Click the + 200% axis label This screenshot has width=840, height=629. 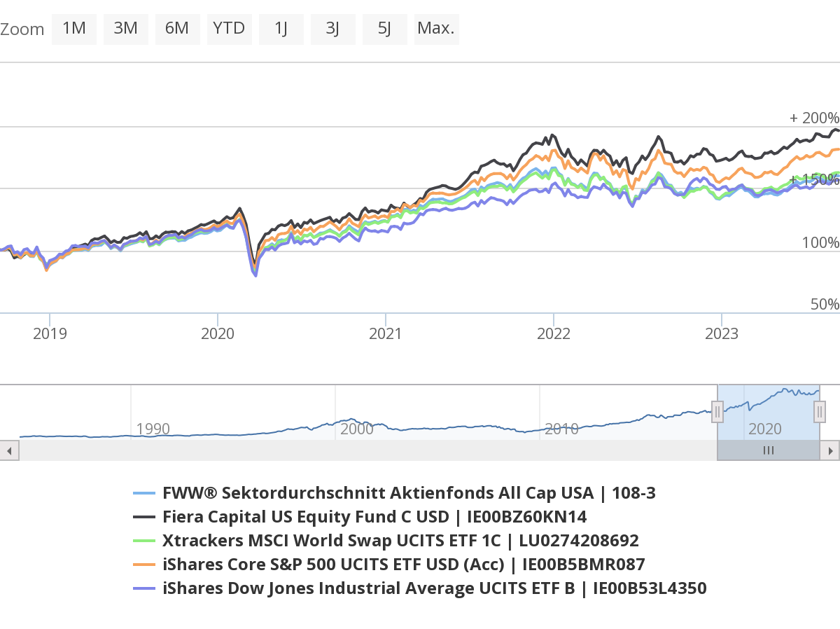814,118
